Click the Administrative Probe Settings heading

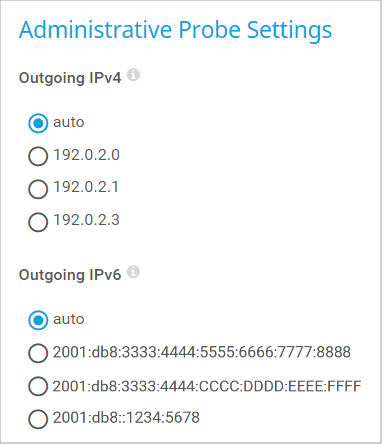(x=175, y=30)
